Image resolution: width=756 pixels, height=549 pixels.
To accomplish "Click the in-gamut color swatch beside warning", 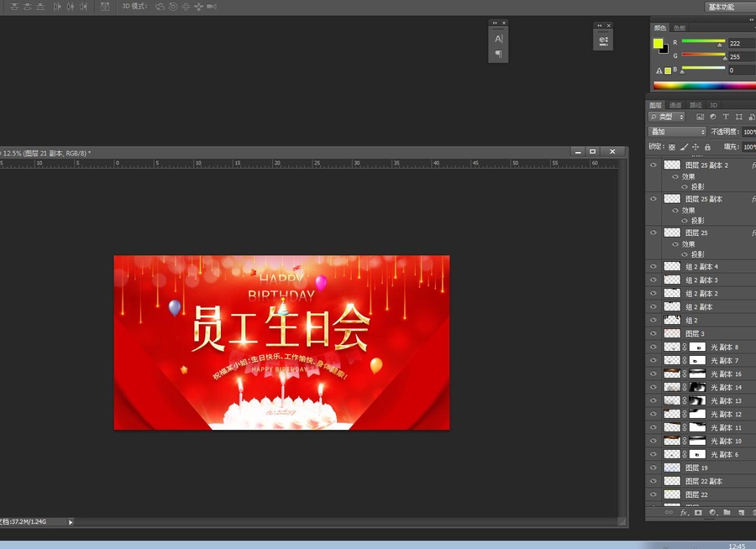I will click(x=668, y=71).
